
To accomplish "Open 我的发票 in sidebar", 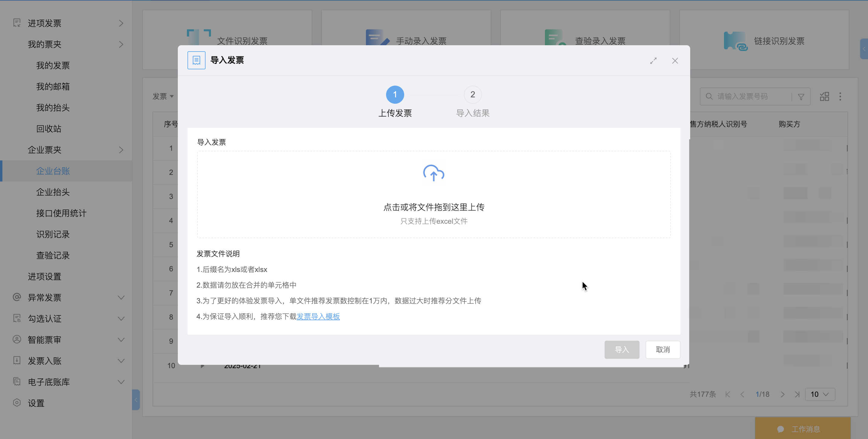I will pyautogui.click(x=53, y=65).
